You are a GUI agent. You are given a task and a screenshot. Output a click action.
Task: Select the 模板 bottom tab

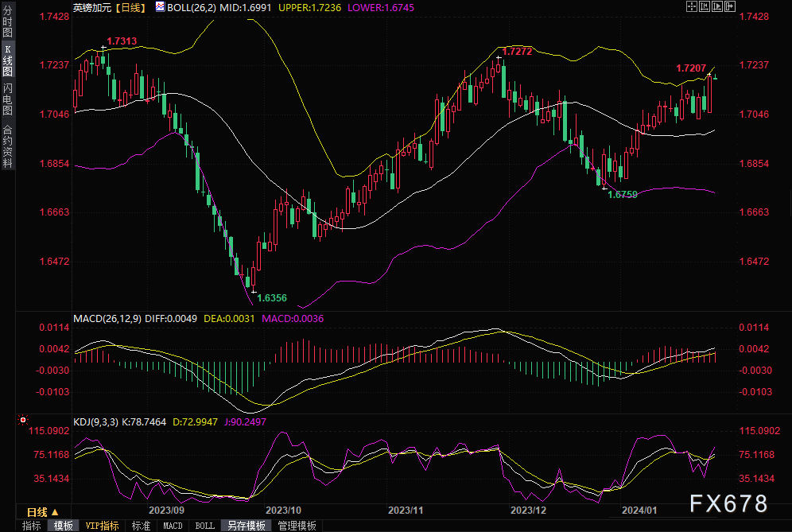tap(63, 526)
